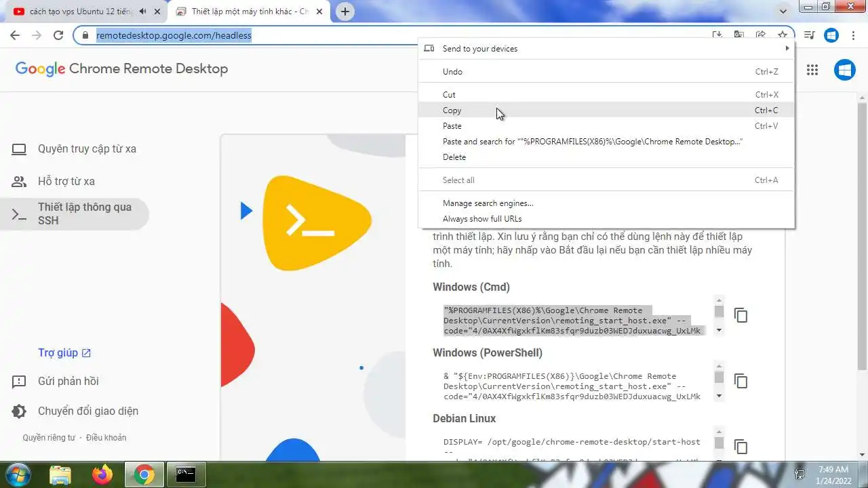
Task: Open Chrome's three-dot menu
Action: click(x=853, y=35)
